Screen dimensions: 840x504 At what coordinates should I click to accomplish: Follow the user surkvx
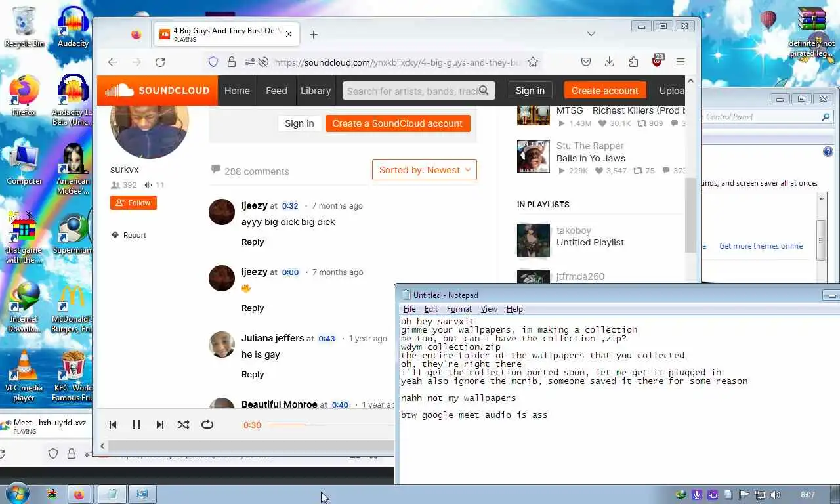click(x=133, y=203)
